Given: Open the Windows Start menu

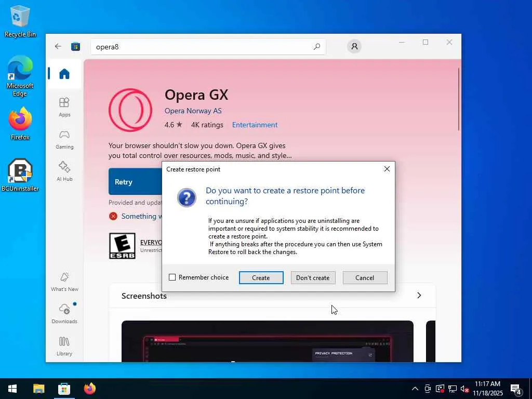Looking at the screenshot, I should [x=12, y=389].
